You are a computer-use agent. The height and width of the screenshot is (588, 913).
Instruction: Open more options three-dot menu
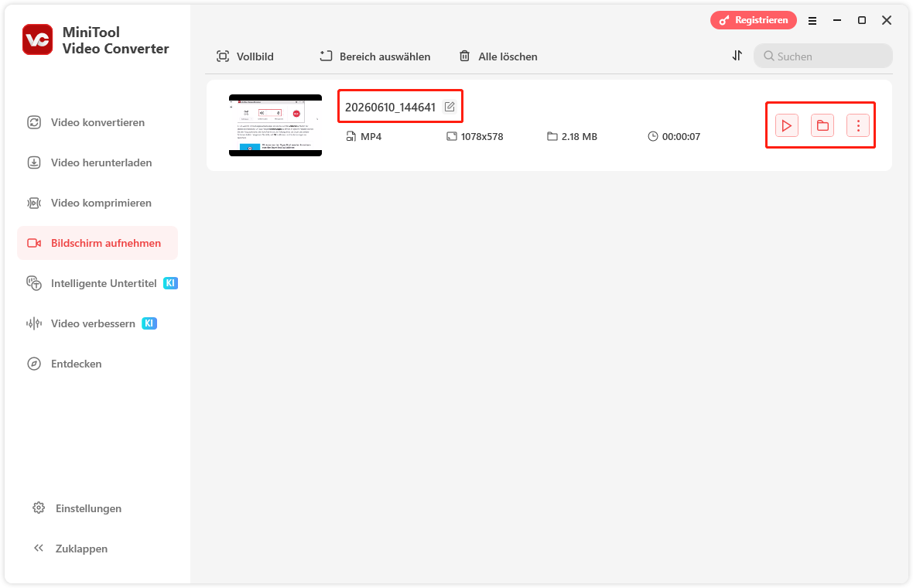[858, 125]
